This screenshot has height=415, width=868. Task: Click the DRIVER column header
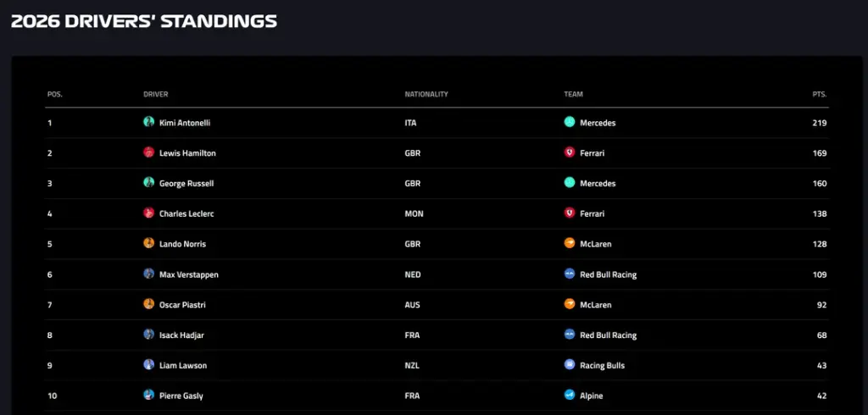coord(156,95)
